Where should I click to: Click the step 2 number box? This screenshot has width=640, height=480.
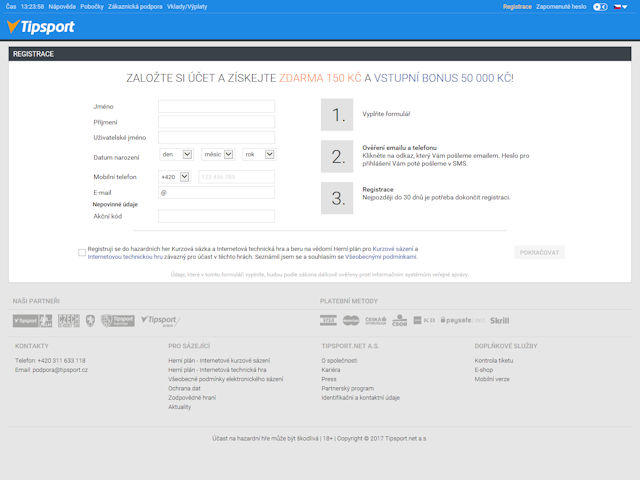point(337,157)
